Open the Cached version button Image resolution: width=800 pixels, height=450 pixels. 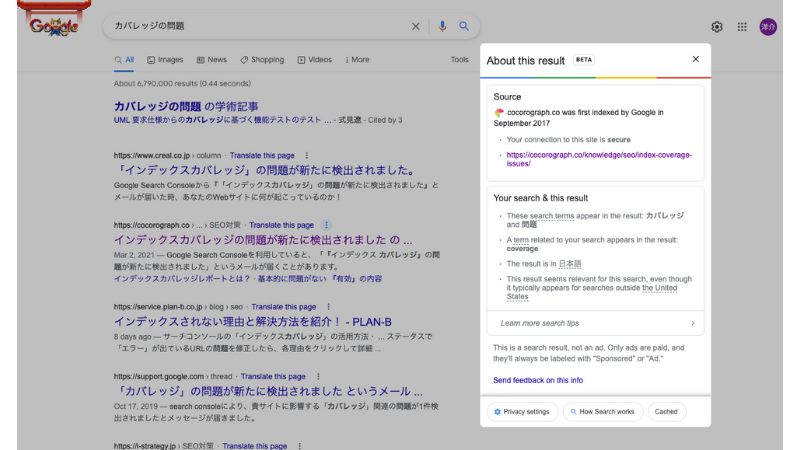666,412
